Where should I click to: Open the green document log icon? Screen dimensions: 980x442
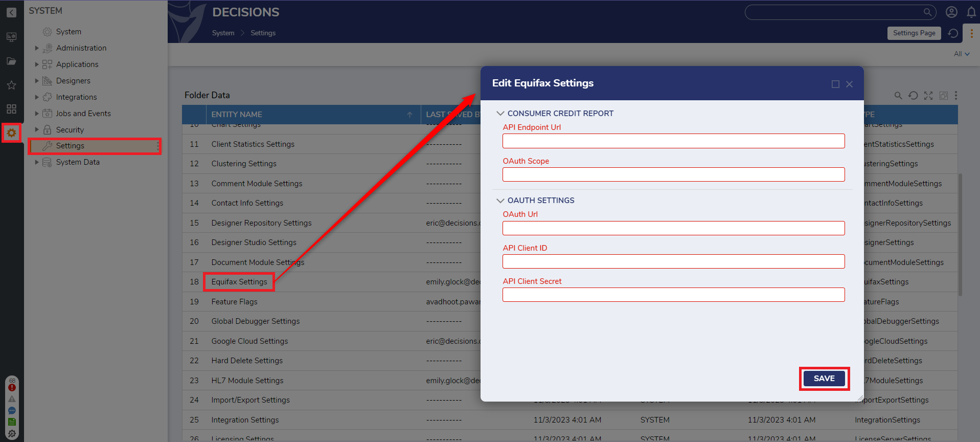[x=12, y=422]
